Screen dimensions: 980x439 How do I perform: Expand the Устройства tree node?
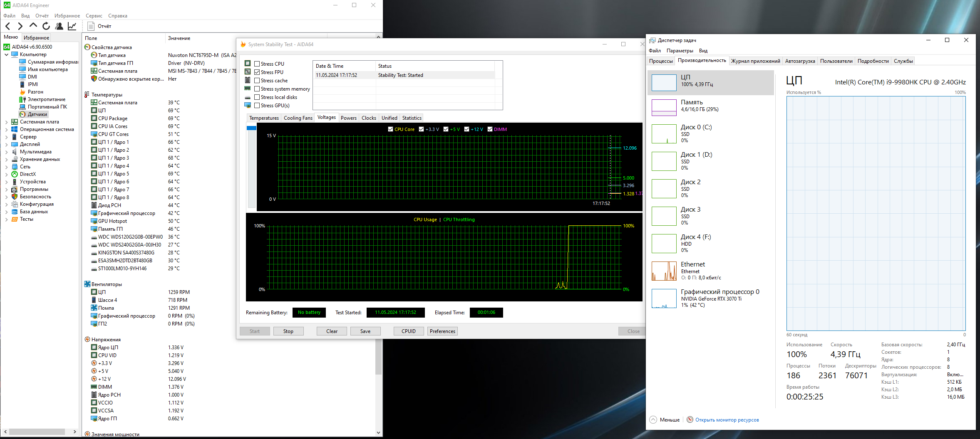pos(6,182)
